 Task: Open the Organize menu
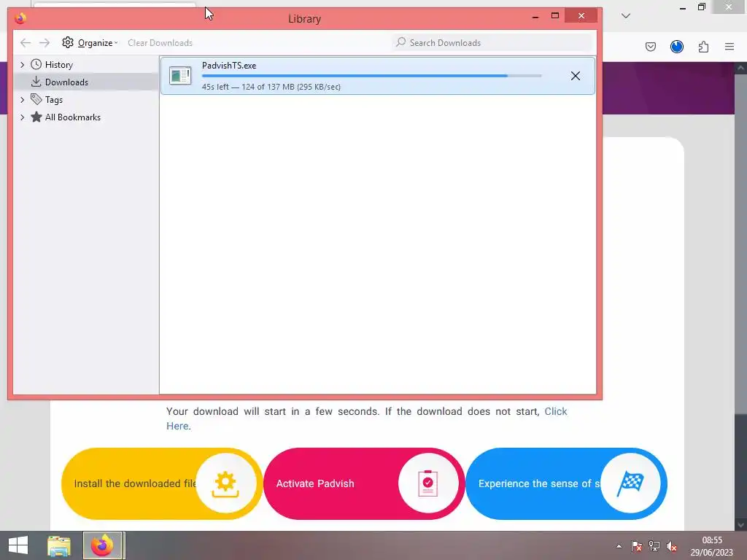tap(90, 43)
